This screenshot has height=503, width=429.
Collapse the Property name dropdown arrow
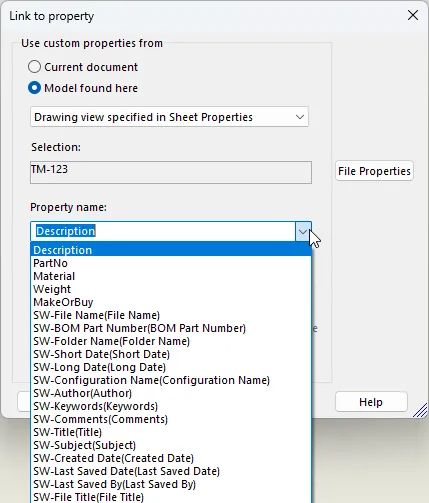[x=303, y=231]
